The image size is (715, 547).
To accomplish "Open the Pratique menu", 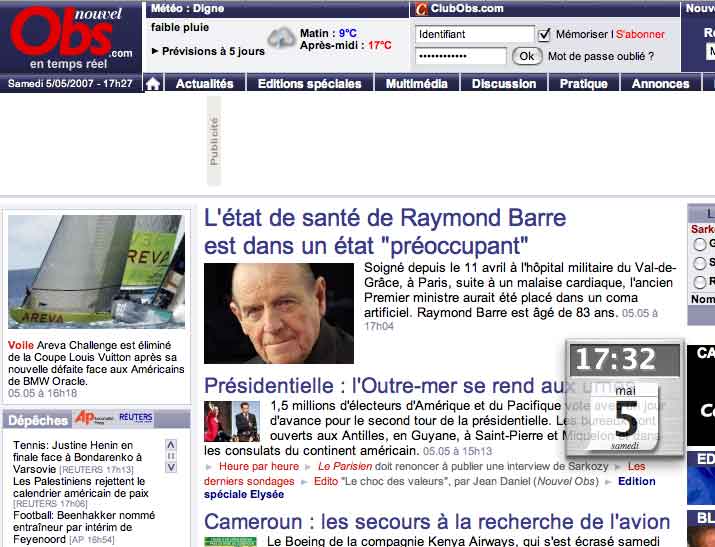I will coord(584,84).
